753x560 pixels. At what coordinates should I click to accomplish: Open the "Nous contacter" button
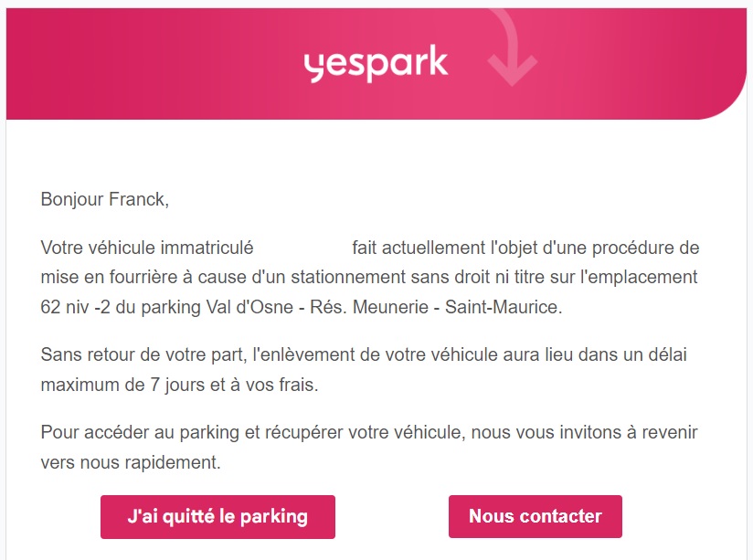pos(535,516)
